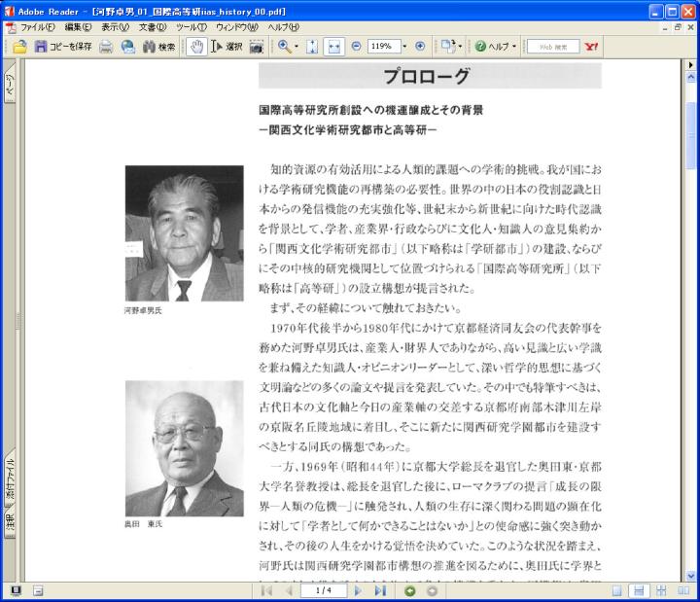Viewport: 700px width, 602px height.
Task: Jump to the last page
Action: (x=380, y=590)
